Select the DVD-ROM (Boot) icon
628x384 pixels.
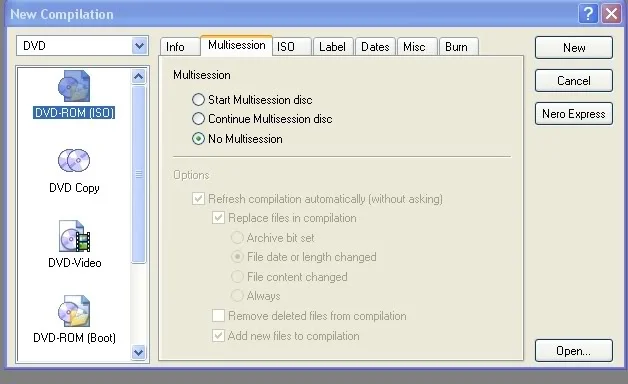pos(74,311)
